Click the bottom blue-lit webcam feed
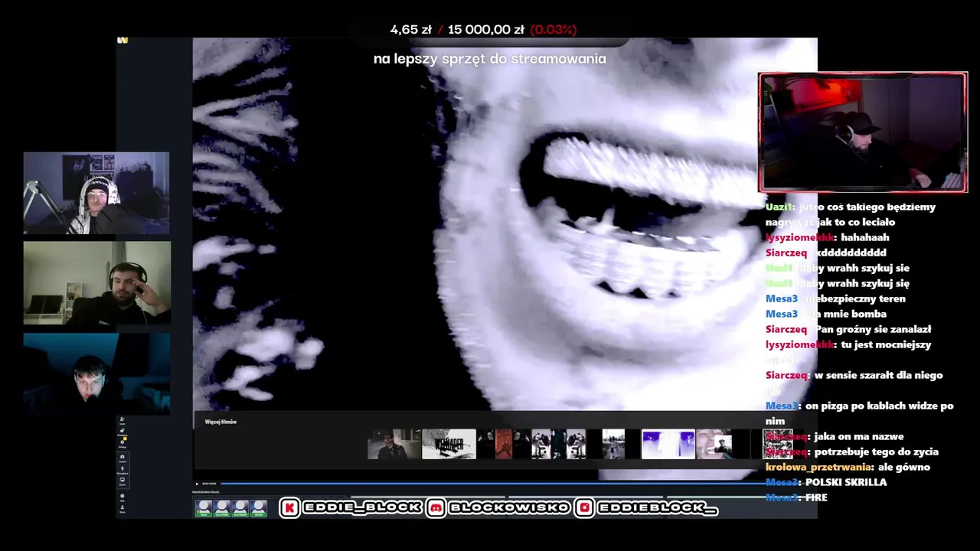Screen dimensions: 980x551 tap(96, 373)
